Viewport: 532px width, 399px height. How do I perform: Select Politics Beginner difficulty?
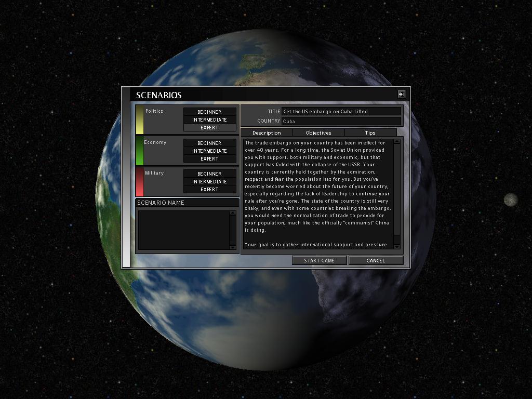pyautogui.click(x=210, y=112)
